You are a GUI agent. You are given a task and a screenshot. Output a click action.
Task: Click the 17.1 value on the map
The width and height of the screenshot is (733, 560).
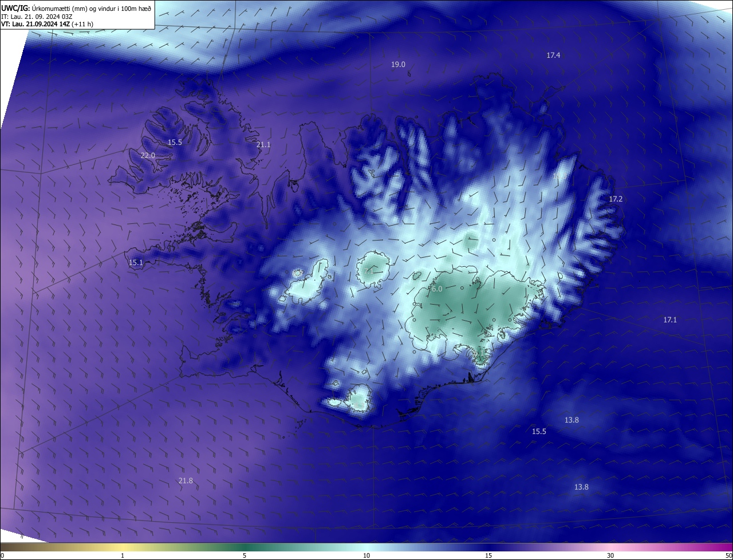pos(670,320)
